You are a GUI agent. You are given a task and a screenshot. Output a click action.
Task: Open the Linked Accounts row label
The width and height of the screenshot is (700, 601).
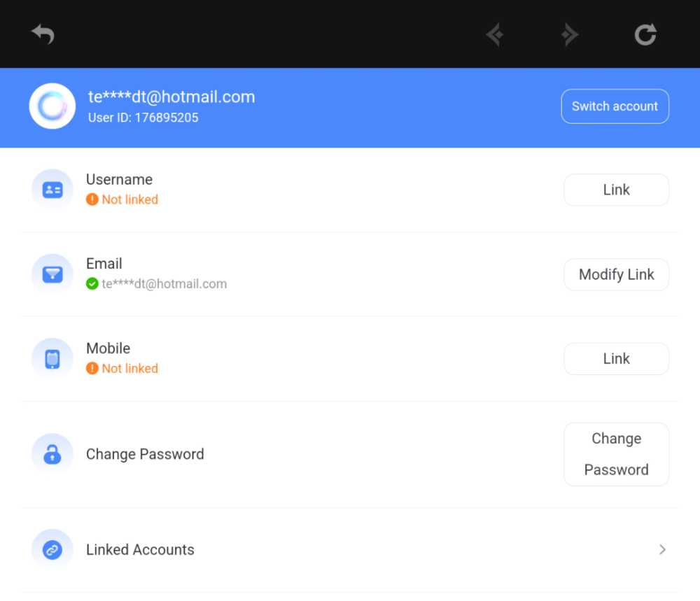pos(140,550)
